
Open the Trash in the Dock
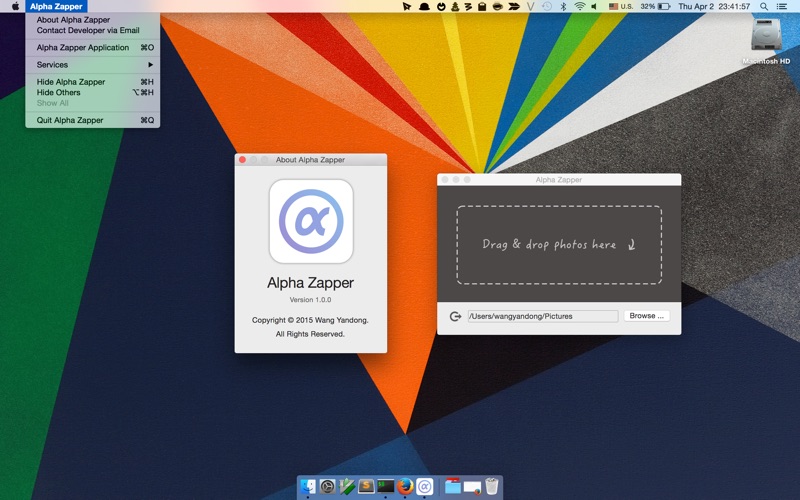point(491,486)
